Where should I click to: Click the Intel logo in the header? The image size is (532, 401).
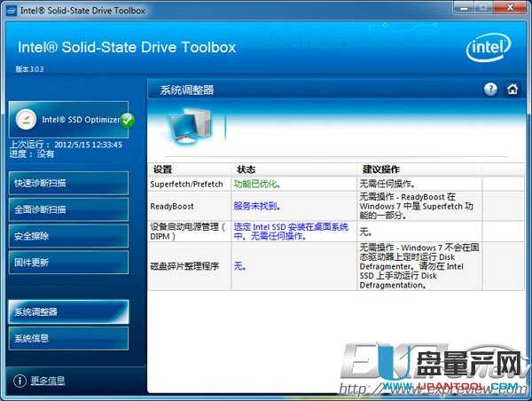click(x=488, y=46)
